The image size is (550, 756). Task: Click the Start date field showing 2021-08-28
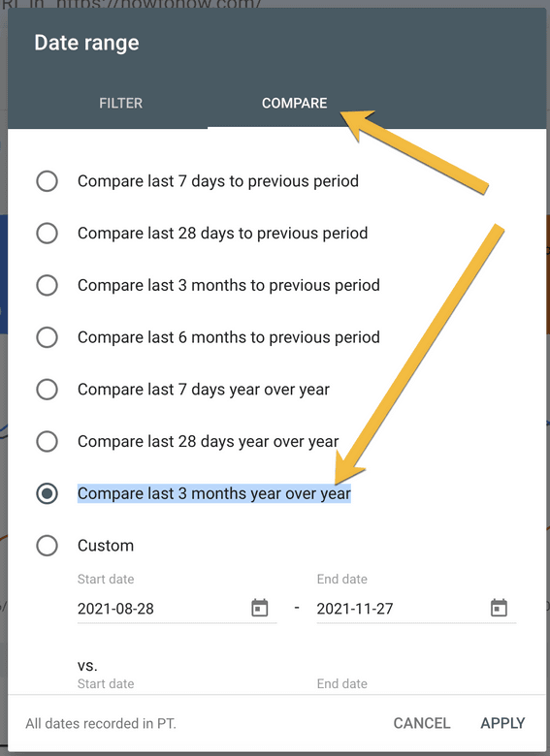point(178,609)
